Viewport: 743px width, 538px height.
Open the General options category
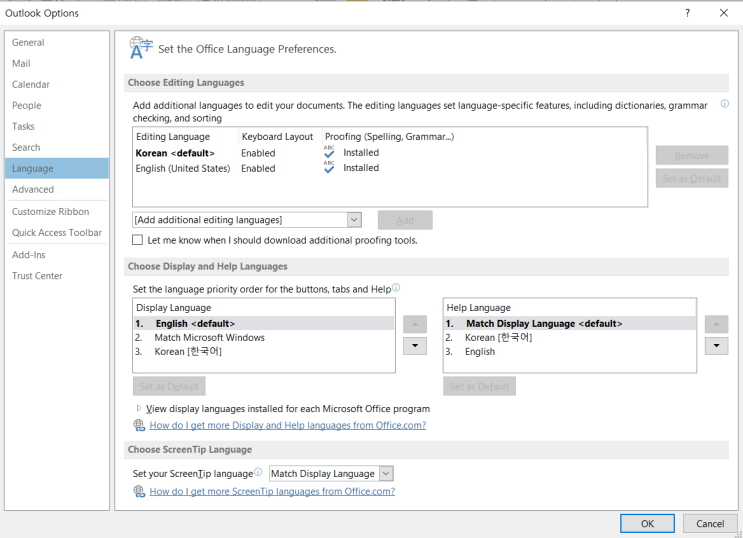(x=57, y=43)
